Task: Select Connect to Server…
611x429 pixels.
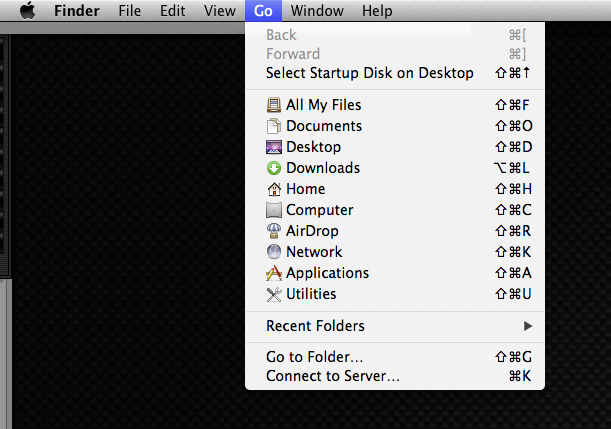Action: point(332,376)
